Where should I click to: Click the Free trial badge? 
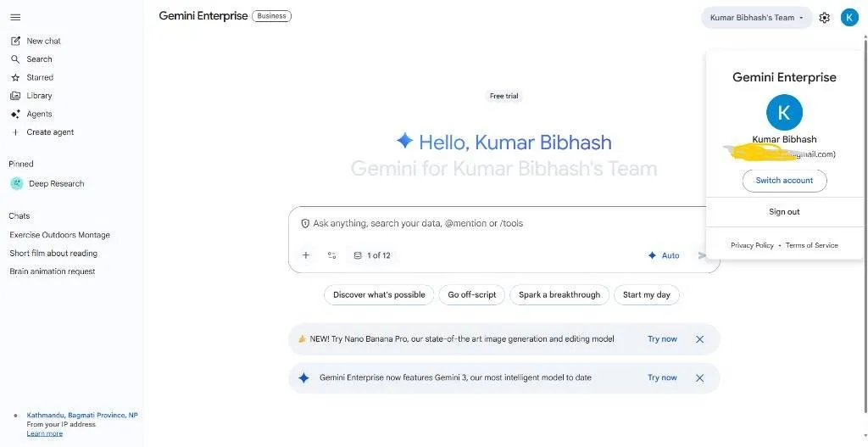tap(504, 97)
